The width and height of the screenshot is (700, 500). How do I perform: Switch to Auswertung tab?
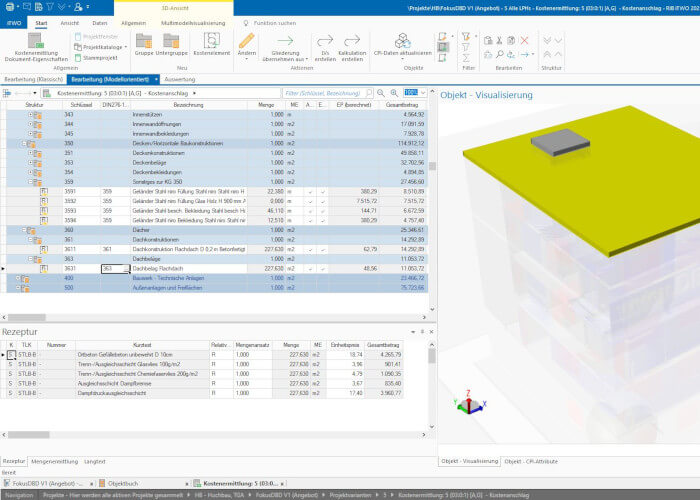click(x=179, y=79)
